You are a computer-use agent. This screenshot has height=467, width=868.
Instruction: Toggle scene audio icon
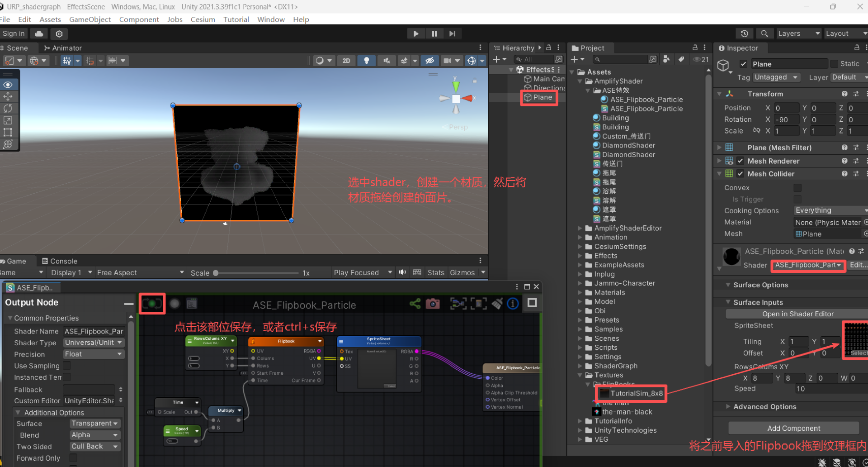[387, 61]
